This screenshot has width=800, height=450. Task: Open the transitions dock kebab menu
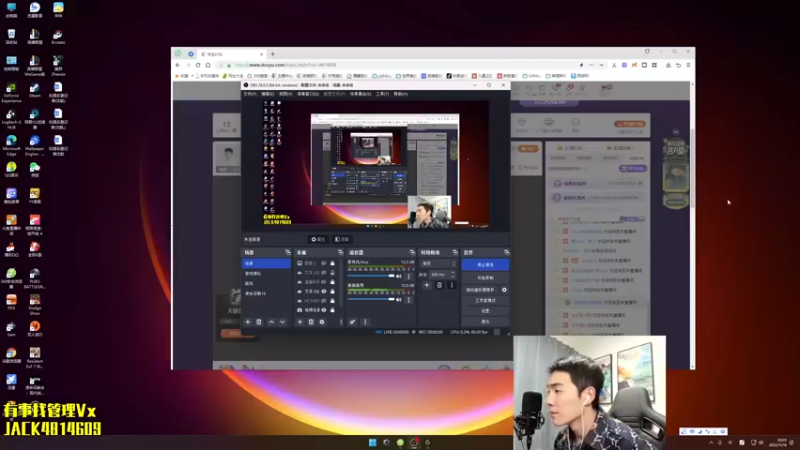pyautogui.click(x=452, y=285)
